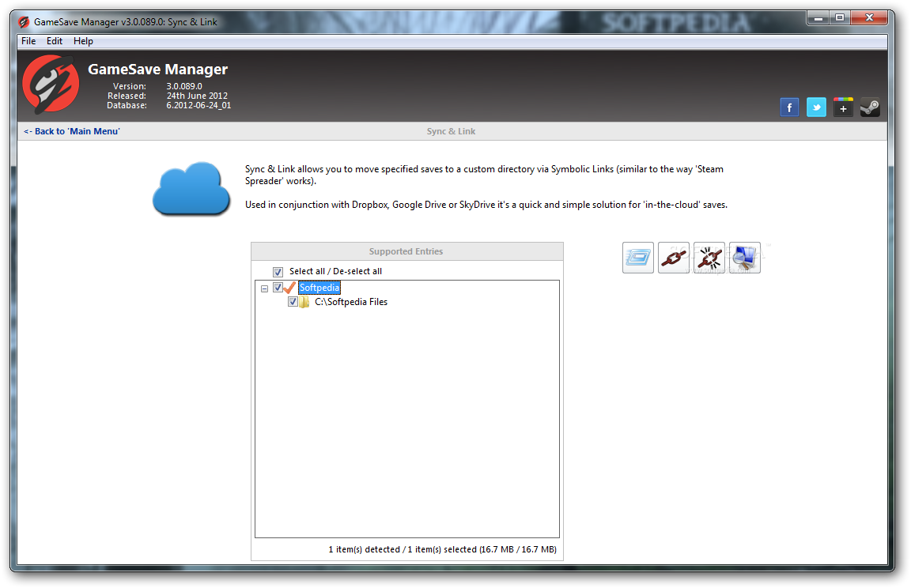Click the orange checkmark beside Softpedia
The width and height of the screenshot is (911, 588).
tap(290, 288)
